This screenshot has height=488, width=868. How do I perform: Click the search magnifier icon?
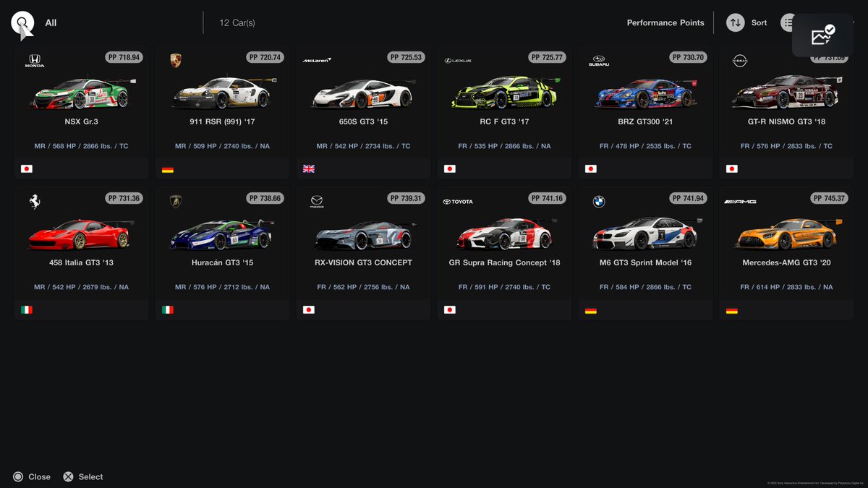coord(22,22)
